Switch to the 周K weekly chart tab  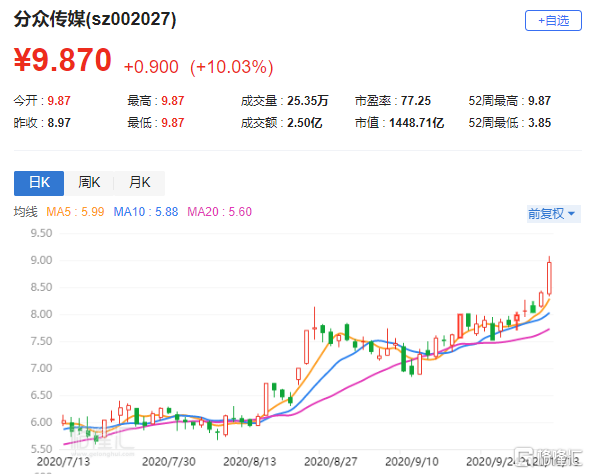[89, 183]
